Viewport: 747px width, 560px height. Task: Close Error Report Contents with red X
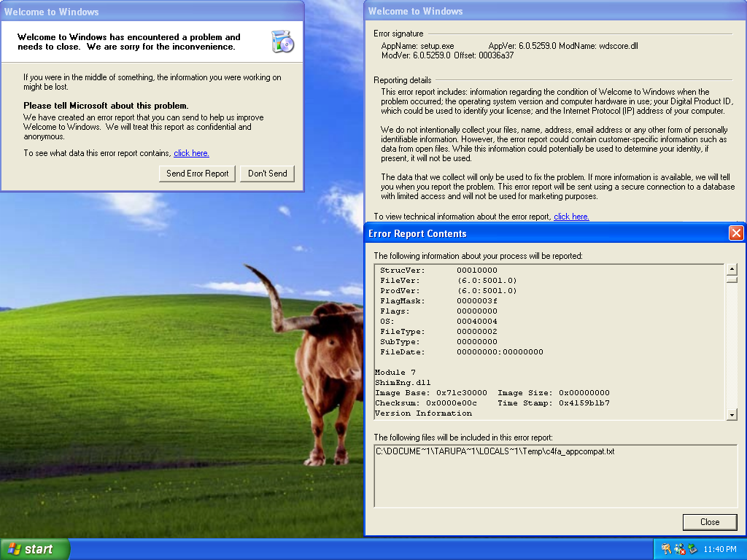[736, 233]
